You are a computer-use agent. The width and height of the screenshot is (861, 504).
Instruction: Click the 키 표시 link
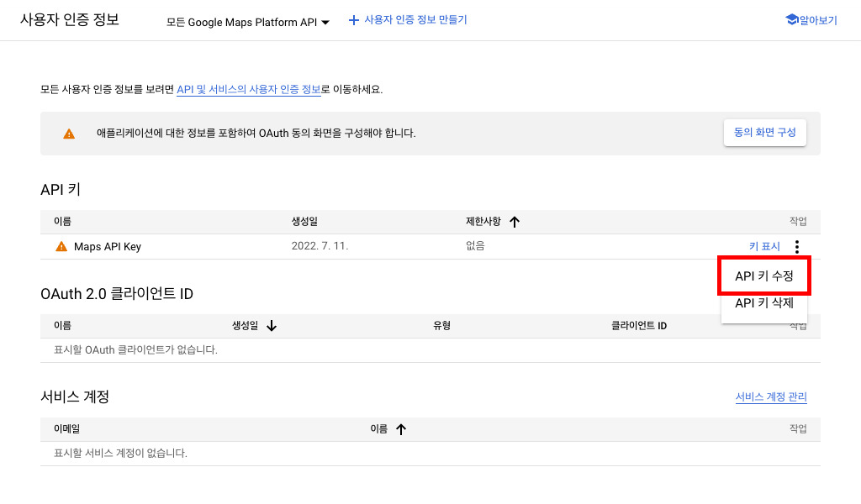764,247
